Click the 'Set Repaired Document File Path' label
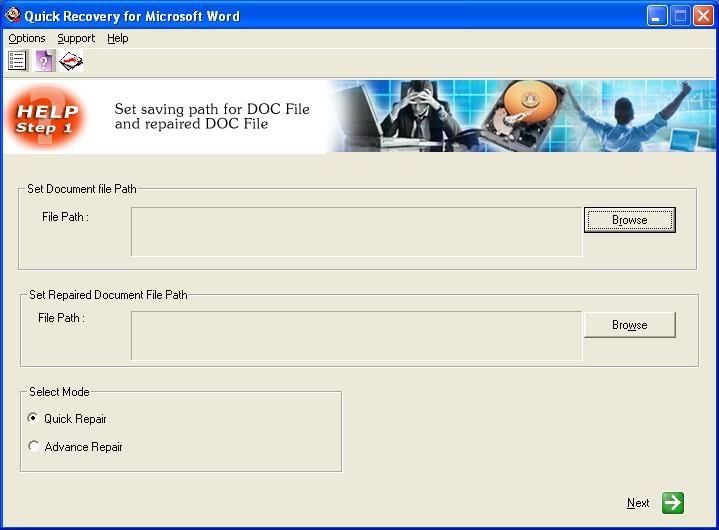This screenshot has width=719, height=530. click(x=108, y=295)
